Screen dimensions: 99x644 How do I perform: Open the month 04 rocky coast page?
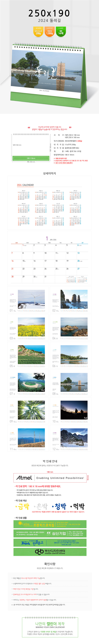(71, 327)
